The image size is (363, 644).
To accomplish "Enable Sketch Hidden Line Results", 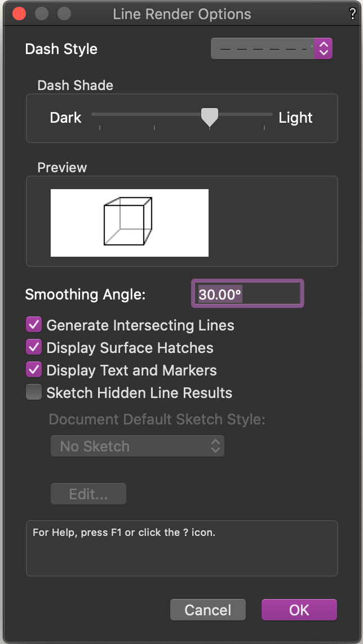I will coord(34,392).
